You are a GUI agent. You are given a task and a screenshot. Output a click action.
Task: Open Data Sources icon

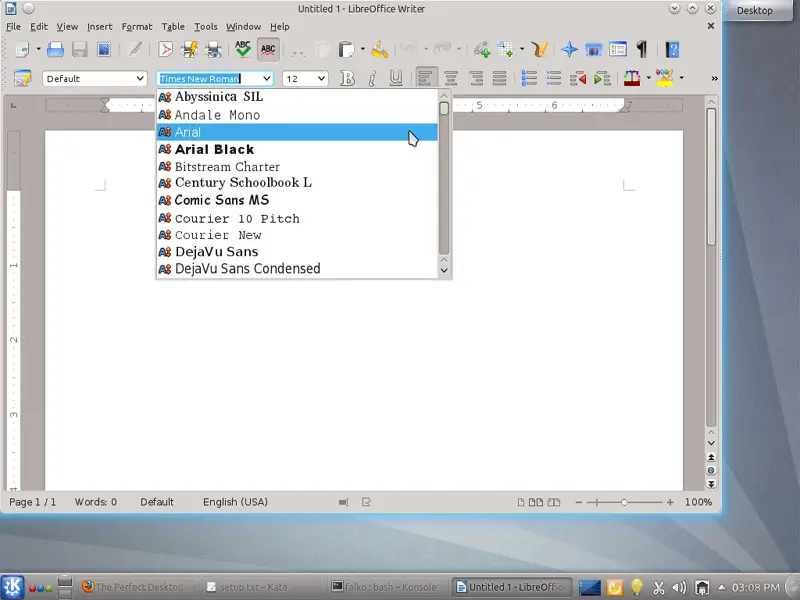click(618, 49)
